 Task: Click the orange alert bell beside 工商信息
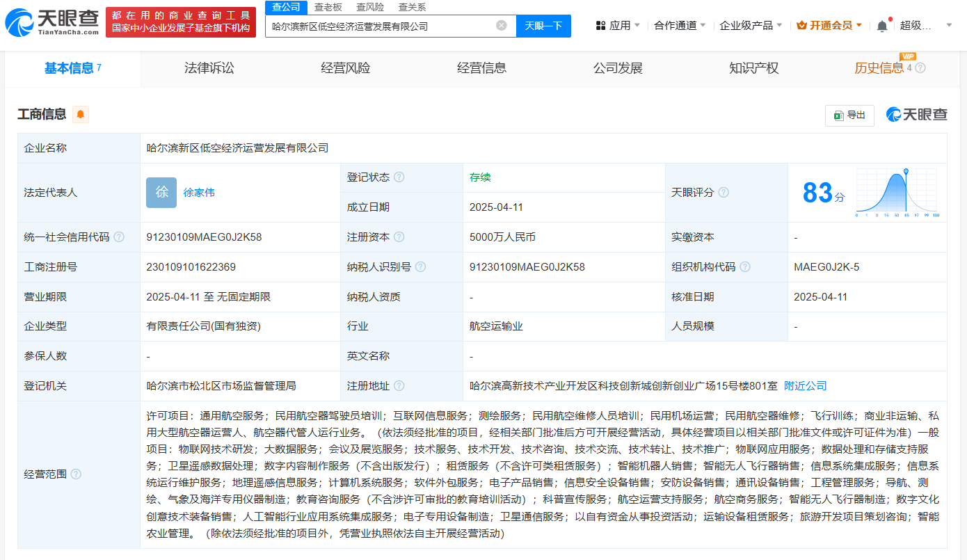coord(81,115)
